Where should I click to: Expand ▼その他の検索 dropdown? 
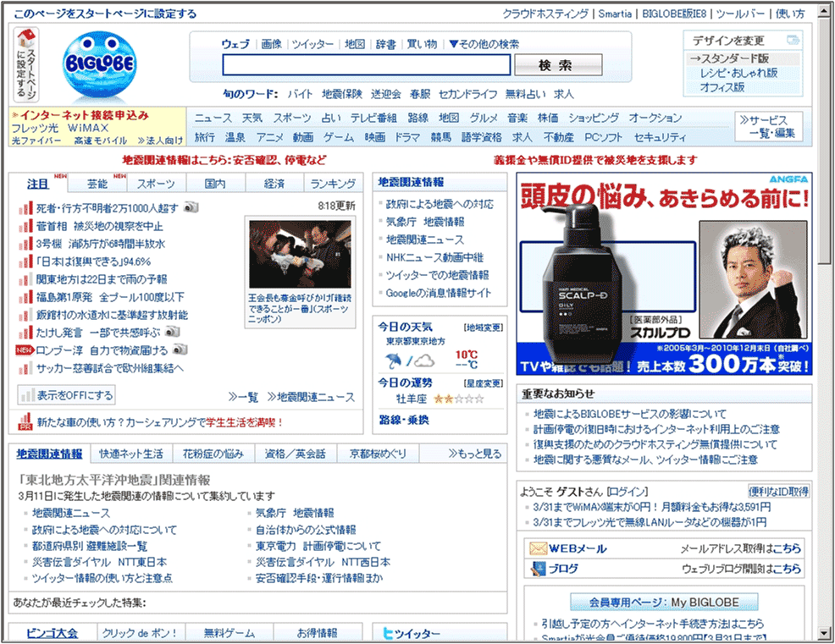(x=484, y=44)
